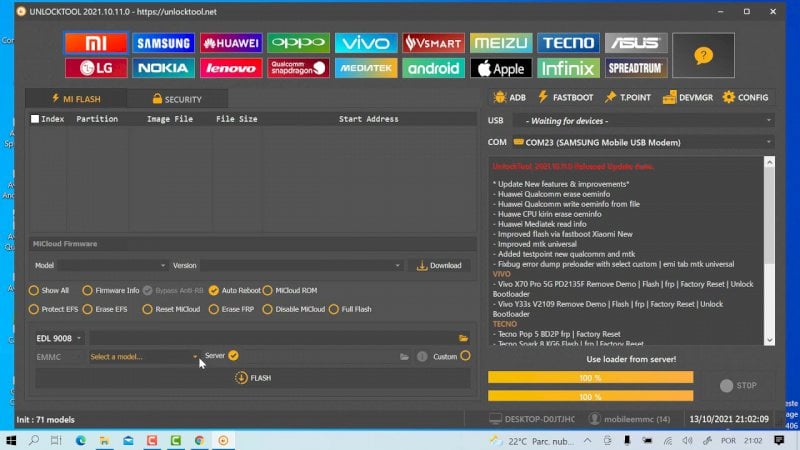Browse for file with EDL folder icon
800x450 pixels.
point(463,338)
